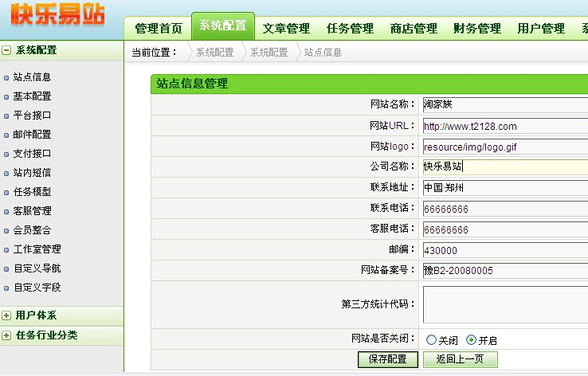
Task: Go to the 任务管理 tab
Action: point(350,29)
